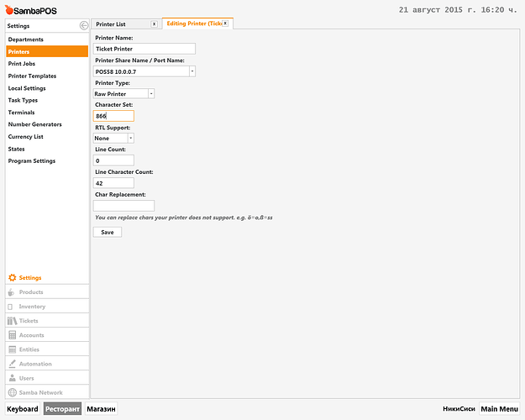
Task: Click the POS58 10.0.0.7 combo box
Action: [x=144, y=71]
